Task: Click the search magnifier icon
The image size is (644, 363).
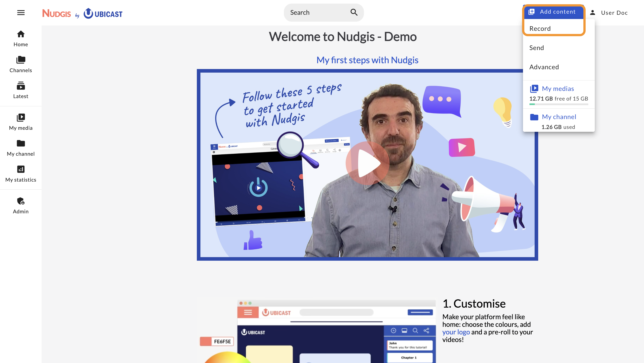Action: pyautogui.click(x=354, y=12)
